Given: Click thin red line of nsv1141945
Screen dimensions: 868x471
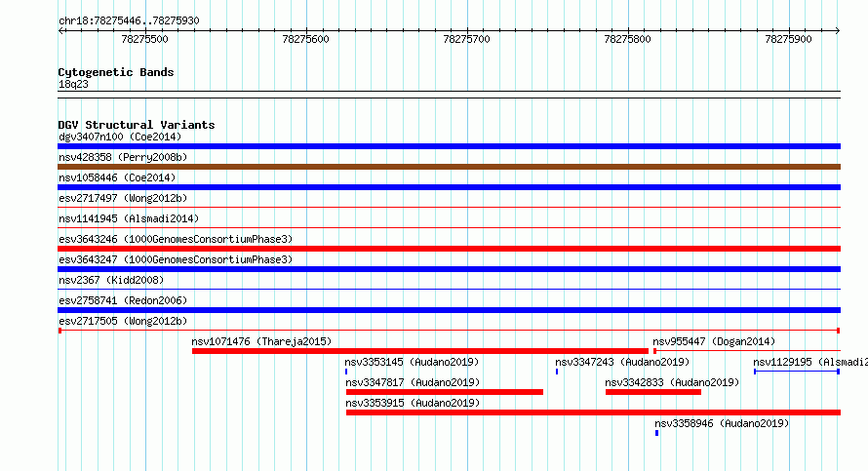Looking at the screenshot, I should 449,228.
